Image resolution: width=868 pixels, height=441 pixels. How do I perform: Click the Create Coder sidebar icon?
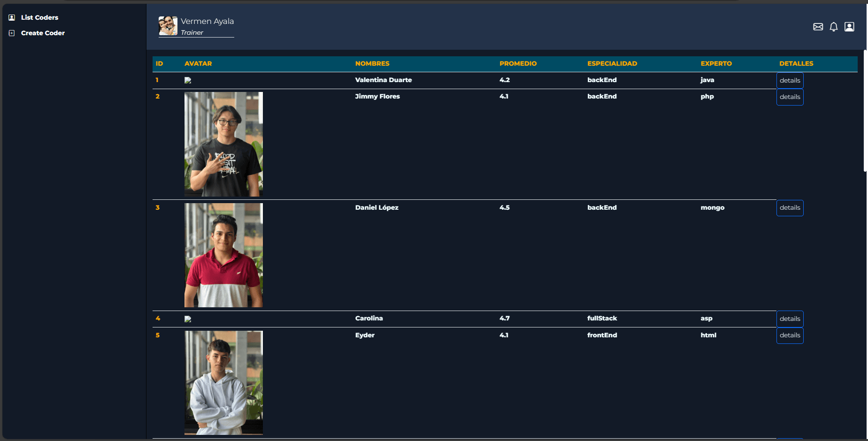tap(12, 33)
